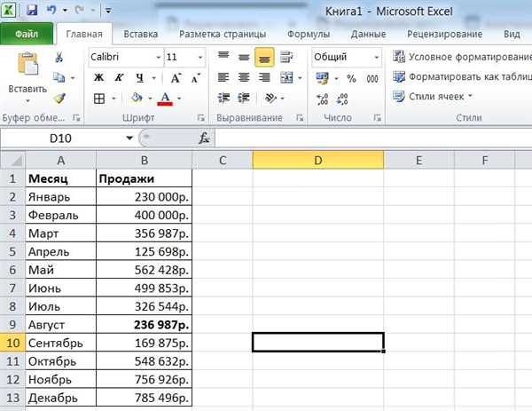
Task: Click the fill color bucket icon
Action: tap(137, 99)
